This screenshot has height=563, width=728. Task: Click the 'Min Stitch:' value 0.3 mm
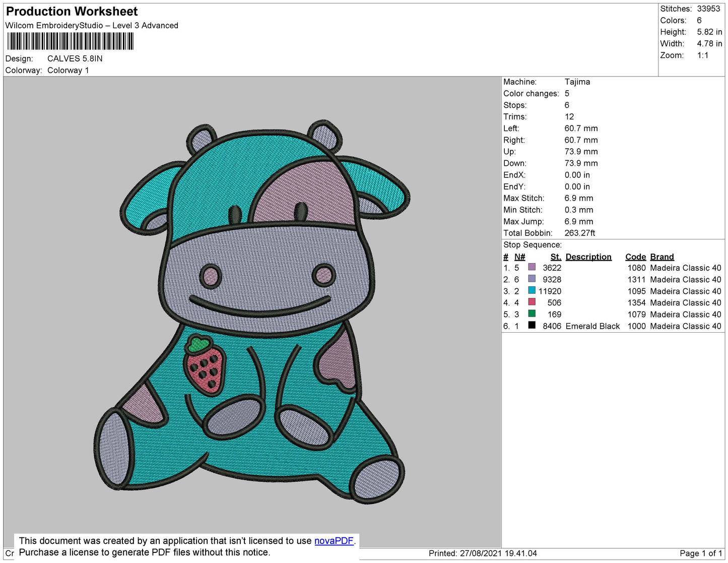(579, 210)
